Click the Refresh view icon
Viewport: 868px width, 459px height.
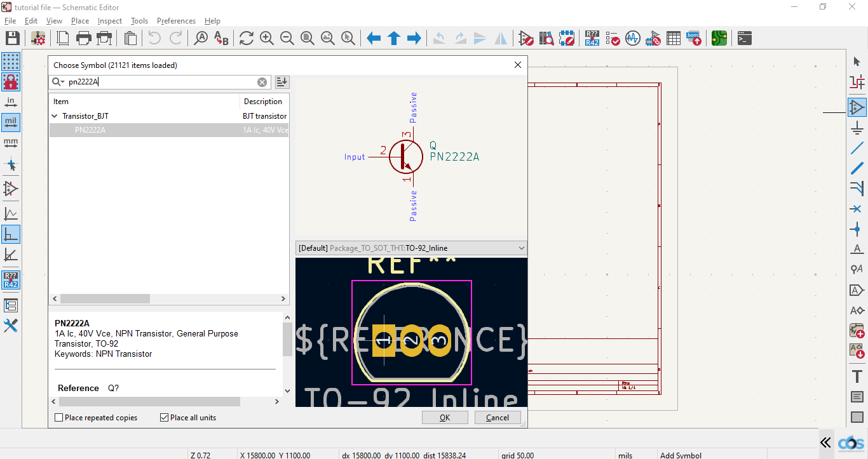pos(247,38)
